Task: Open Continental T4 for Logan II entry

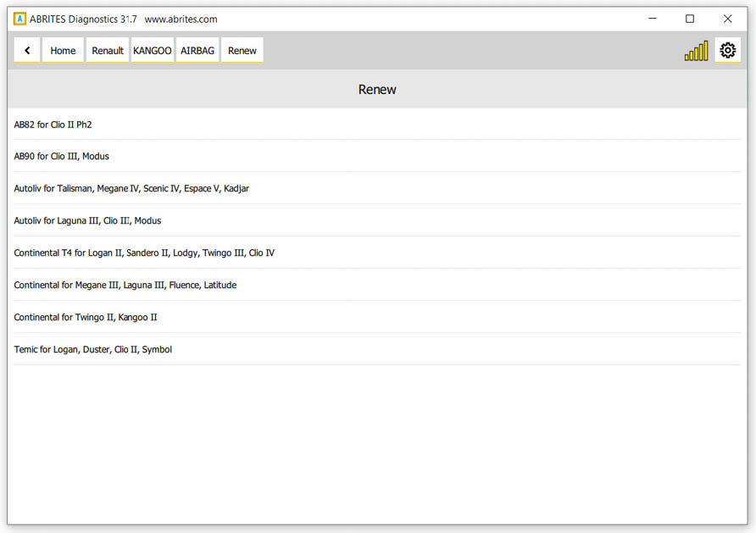Action: coord(144,253)
